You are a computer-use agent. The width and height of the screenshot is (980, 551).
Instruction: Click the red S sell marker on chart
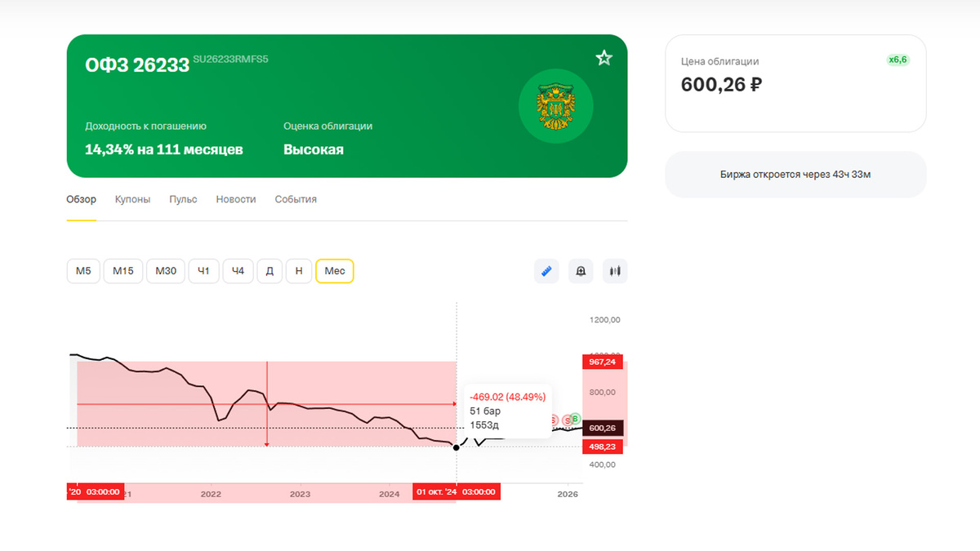click(568, 420)
